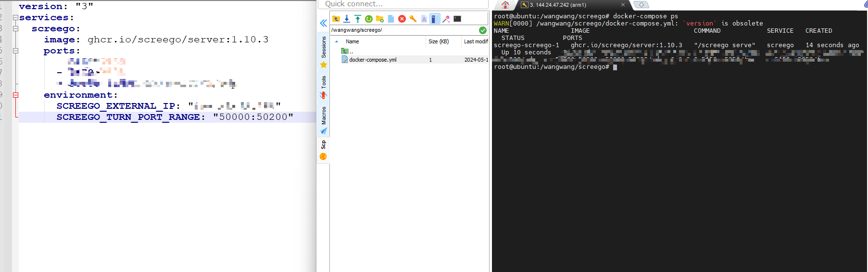The image size is (868, 272).
Task: Toggle the follow terminal folder button
Action: pyautogui.click(x=435, y=19)
